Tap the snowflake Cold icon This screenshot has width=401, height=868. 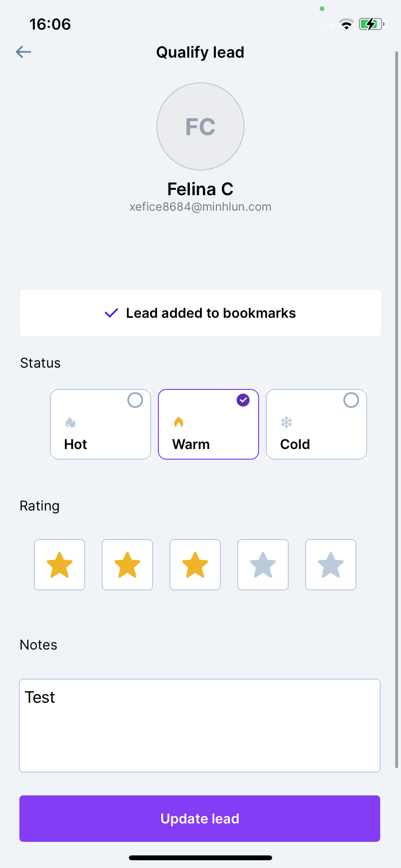(287, 423)
